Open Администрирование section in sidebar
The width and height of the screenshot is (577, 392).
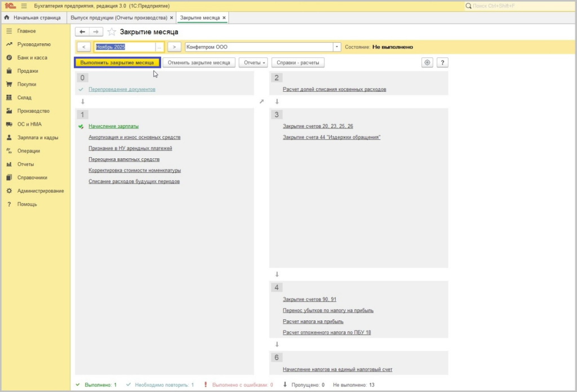40,191
